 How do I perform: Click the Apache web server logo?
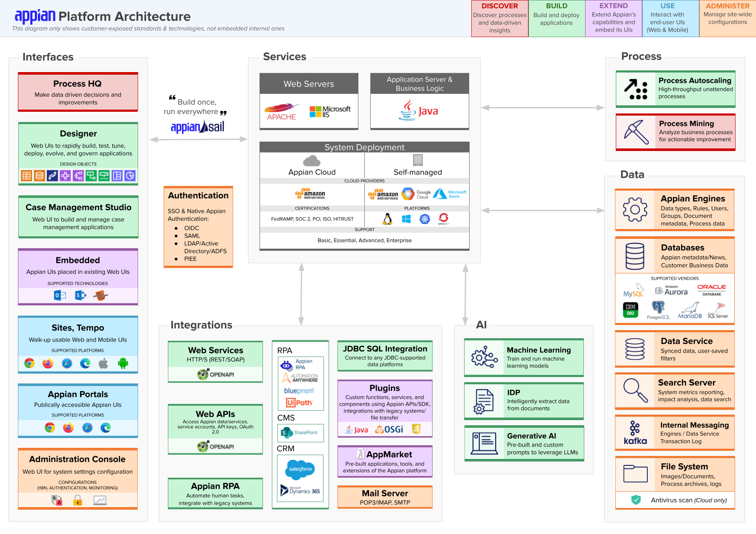point(281,112)
